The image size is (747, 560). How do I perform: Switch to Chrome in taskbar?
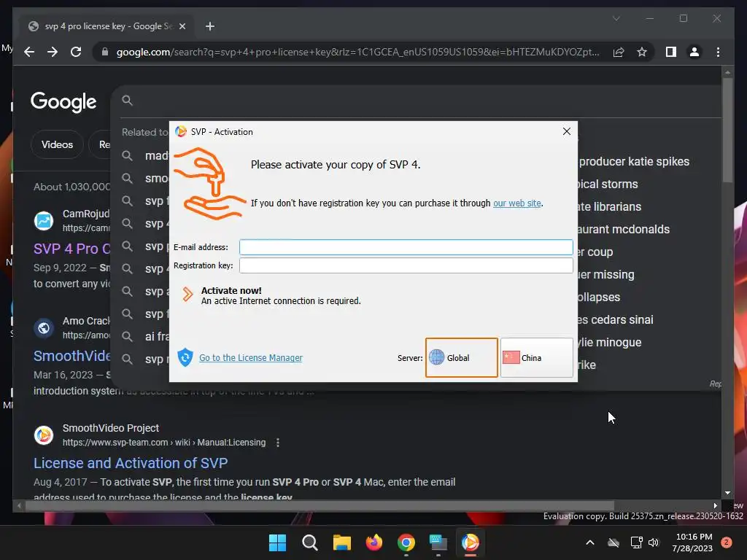[x=406, y=542]
